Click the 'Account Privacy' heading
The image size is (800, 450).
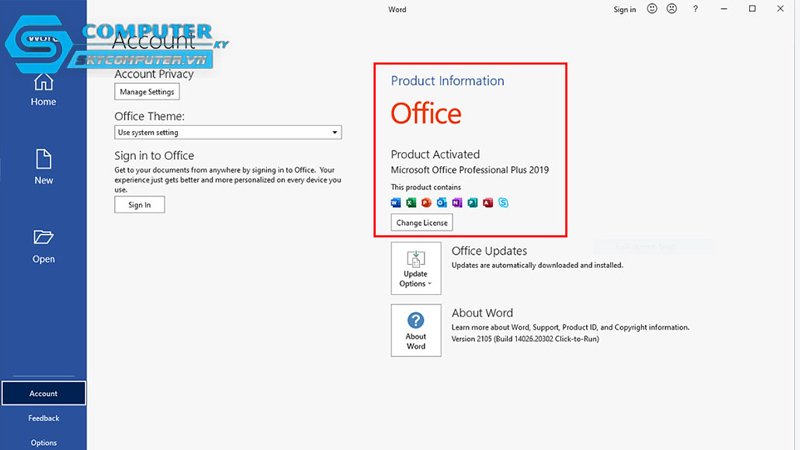pos(154,74)
